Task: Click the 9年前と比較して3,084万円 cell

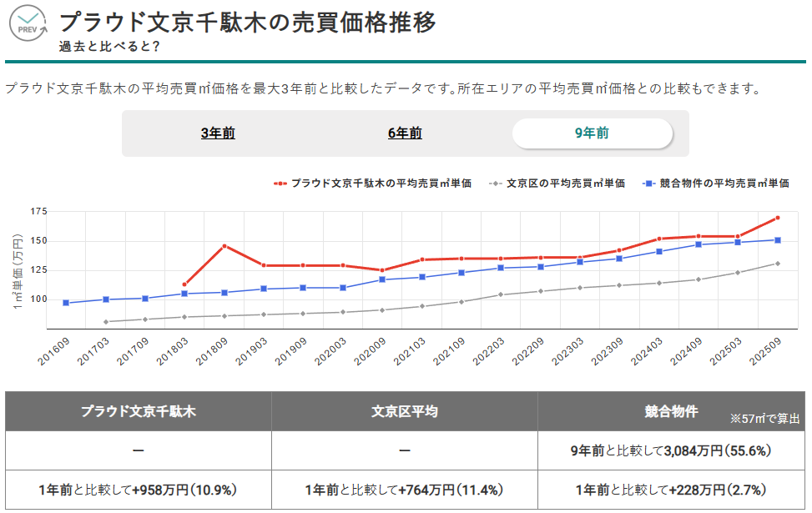Action: pos(671,451)
